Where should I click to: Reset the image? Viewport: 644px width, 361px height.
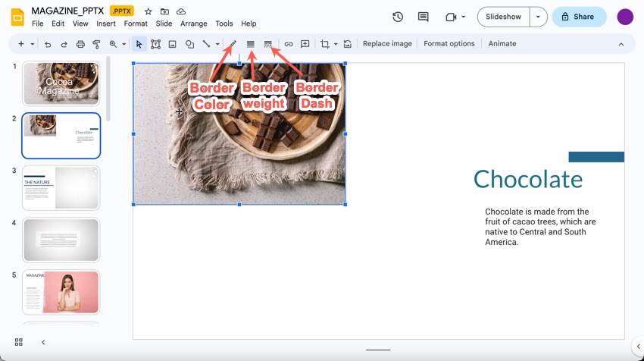click(348, 44)
